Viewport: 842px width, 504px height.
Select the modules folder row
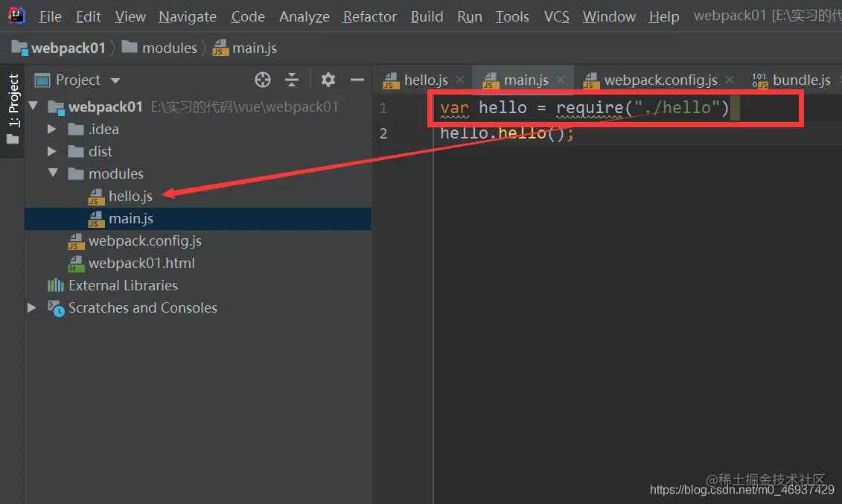click(198, 174)
